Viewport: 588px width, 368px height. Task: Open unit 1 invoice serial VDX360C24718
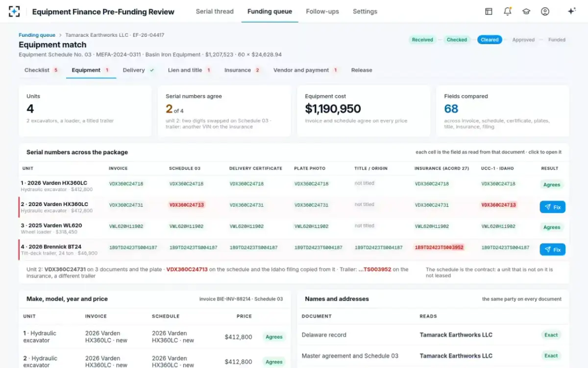pos(126,184)
